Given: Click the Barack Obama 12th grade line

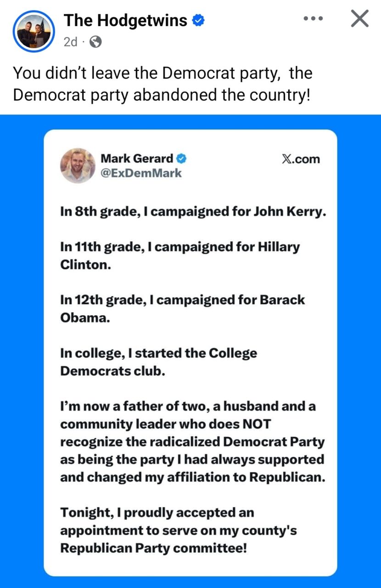Looking at the screenshot, I should [182, 309].
